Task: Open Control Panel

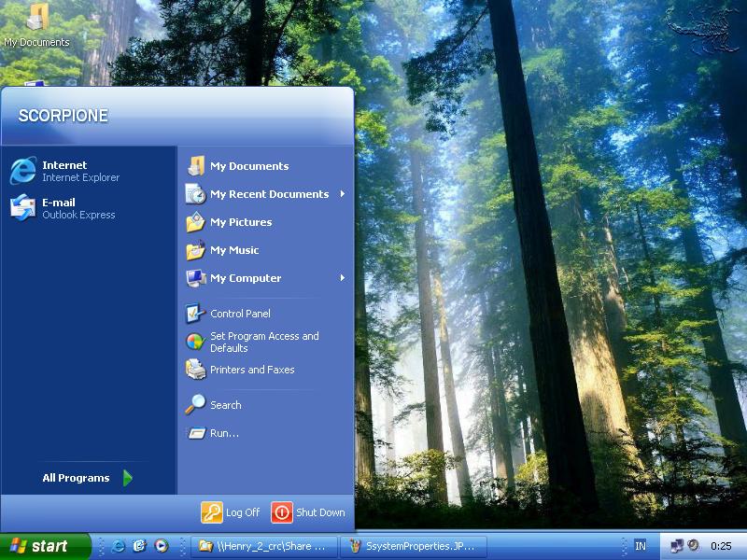Action: (x=240, y=314)
